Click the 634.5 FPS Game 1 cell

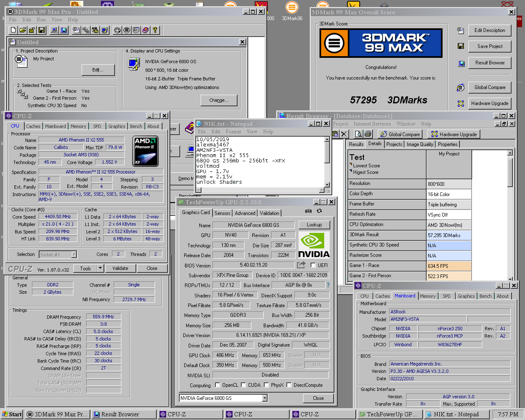[449, 266]
